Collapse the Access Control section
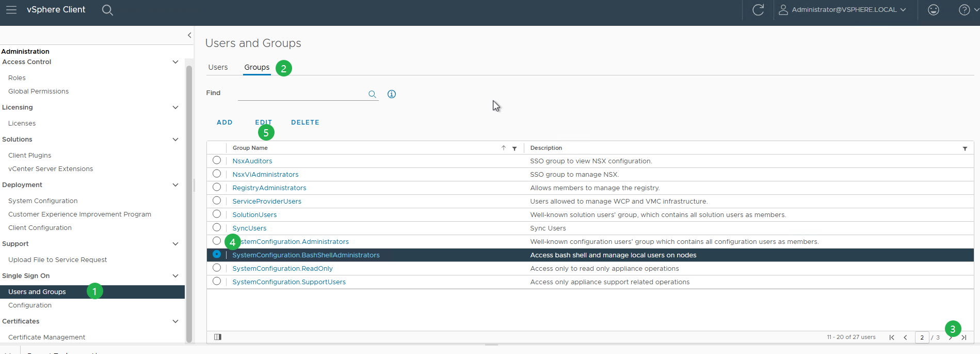The image size is (980, 354). click(x=175, y=62)
